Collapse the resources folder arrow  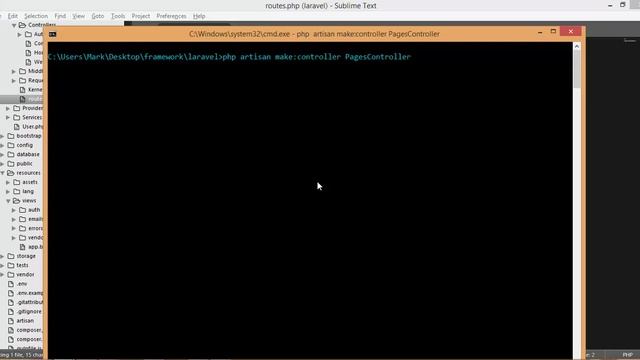(2, 173)
